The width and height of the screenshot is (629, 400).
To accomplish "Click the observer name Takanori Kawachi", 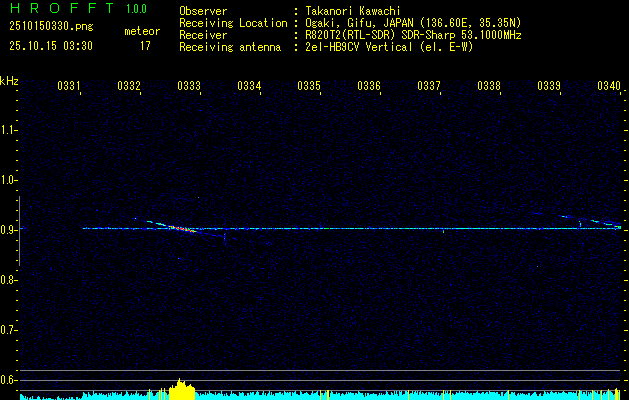I will [x=353, y=11].
